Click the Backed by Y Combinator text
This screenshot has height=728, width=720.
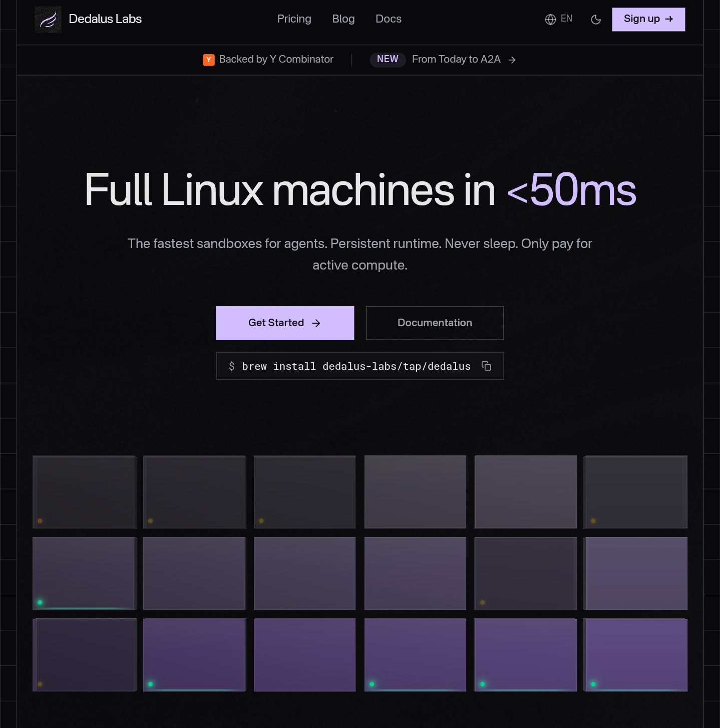point(276,60)
